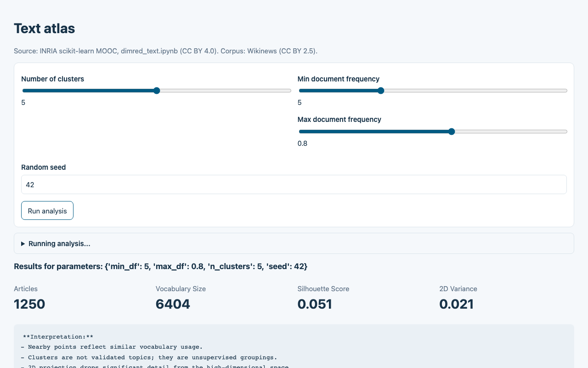Image resolution: width=588 pixels, height=368 pixels.
Task: Expand the Running analysis details section
Action: pyautogui.click(x=294, y=243)
